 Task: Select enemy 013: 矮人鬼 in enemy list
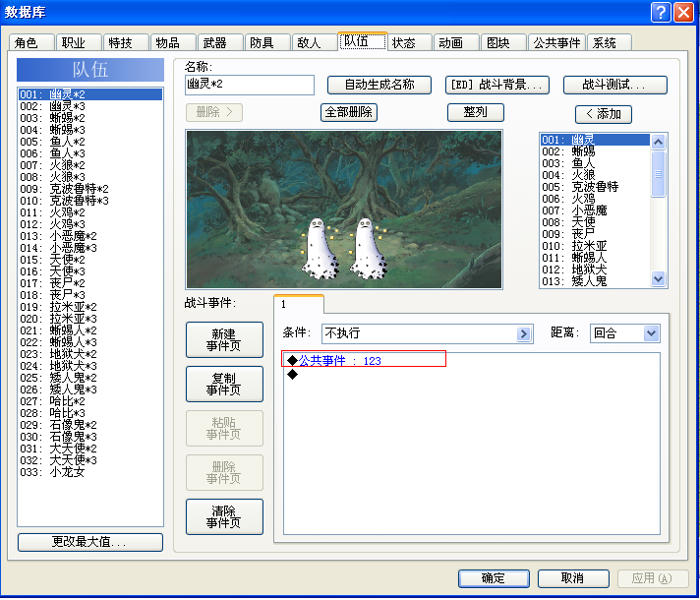point(595,281)
